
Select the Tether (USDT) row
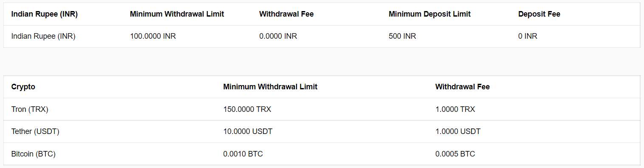point(322,131)
